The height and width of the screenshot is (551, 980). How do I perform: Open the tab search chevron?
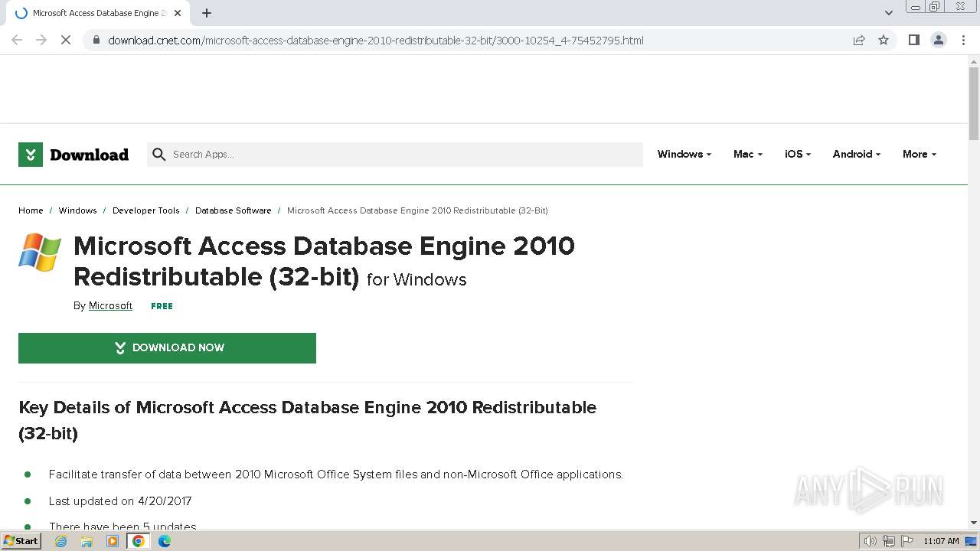[889, 13]
